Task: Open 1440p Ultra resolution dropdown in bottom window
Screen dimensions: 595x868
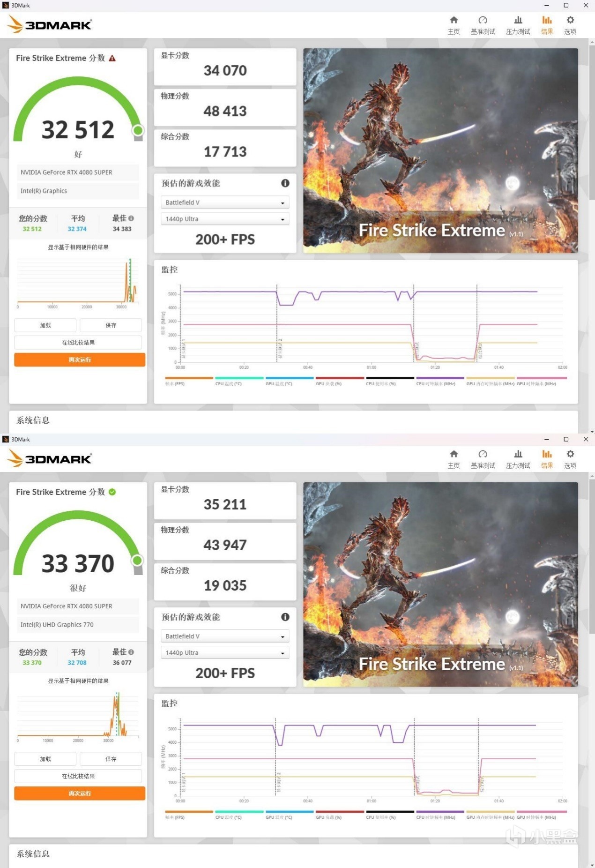Action: [225, 653]
